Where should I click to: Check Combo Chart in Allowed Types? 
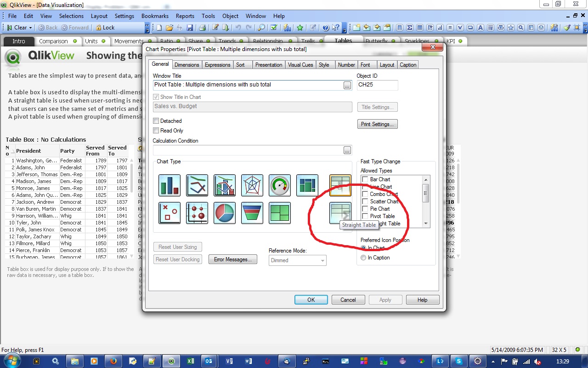point(365,194)
